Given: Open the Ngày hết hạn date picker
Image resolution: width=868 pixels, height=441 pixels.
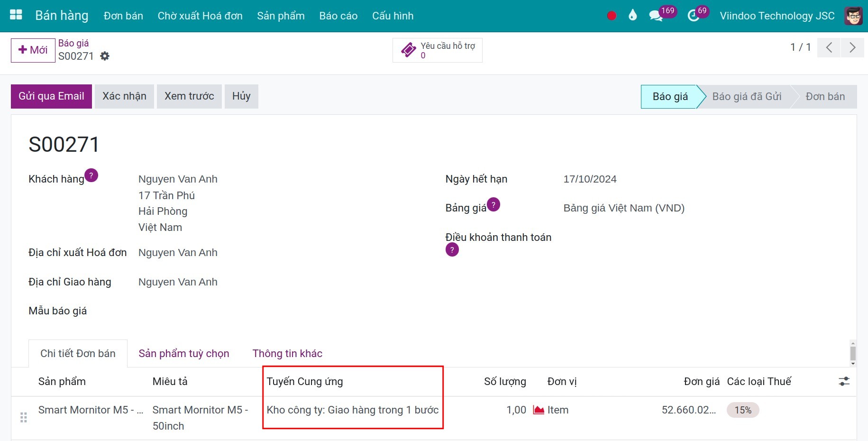Looking at the screenshot, I should 590,179.
